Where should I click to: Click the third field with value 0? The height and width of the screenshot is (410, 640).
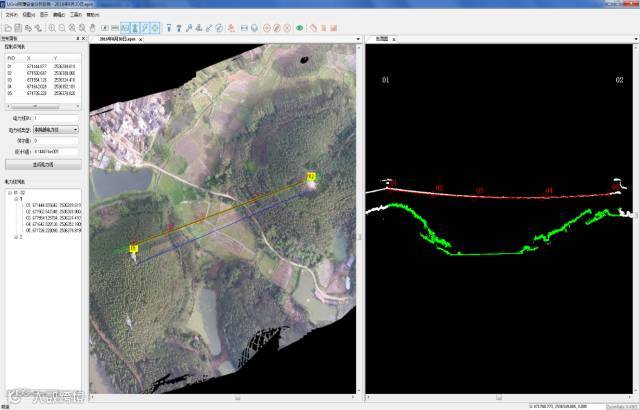point(56,141)
